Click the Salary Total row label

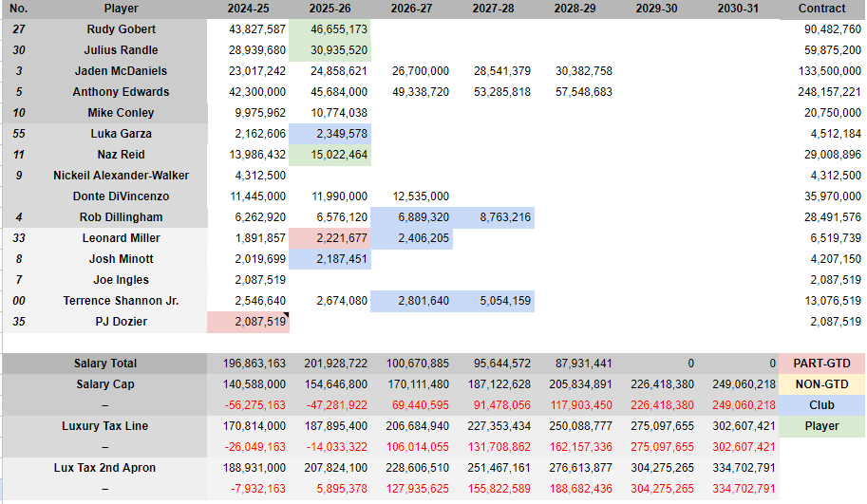point(104,364)
